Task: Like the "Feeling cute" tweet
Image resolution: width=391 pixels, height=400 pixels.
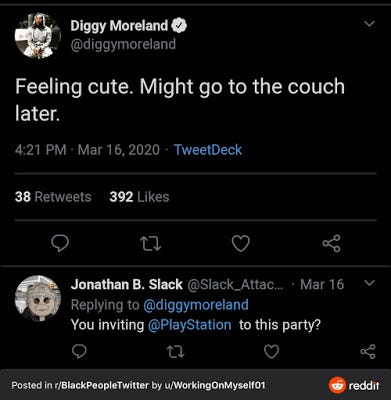Action: (x=241, y=243)
